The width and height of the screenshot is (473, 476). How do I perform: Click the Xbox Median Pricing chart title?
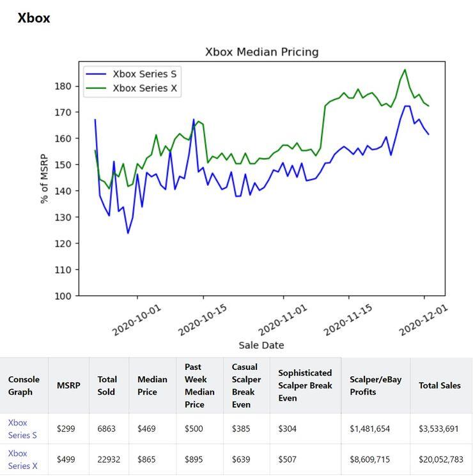[261, 52]
